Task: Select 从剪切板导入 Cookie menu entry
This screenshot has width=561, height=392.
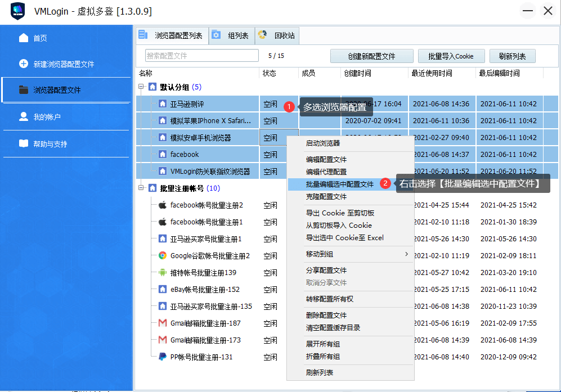Action: [x=350, y=226]
